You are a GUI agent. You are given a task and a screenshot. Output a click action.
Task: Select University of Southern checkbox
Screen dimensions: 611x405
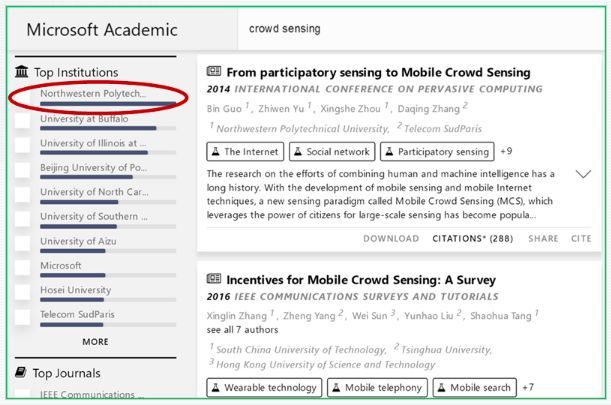click(x=22, y=219)
